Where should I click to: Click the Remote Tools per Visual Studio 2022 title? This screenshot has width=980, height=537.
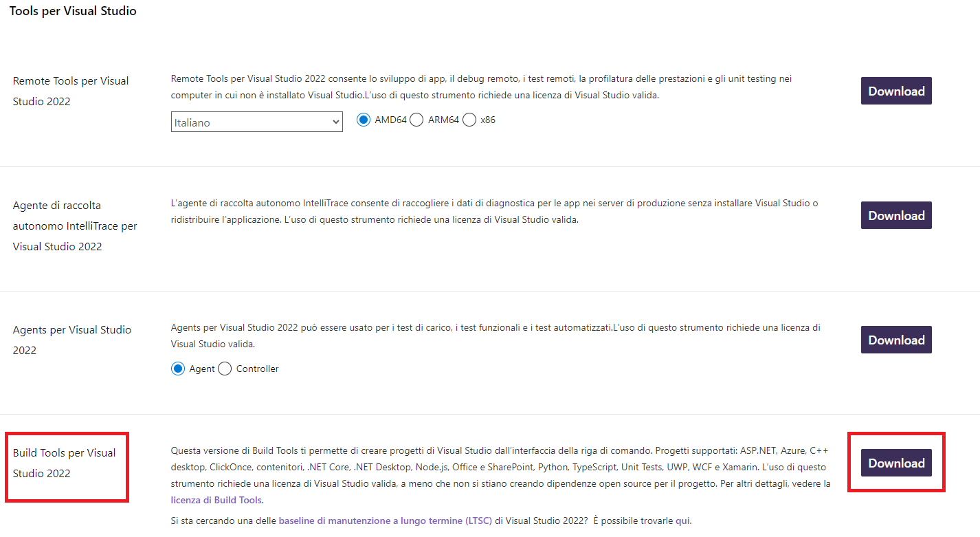(71, 91)
